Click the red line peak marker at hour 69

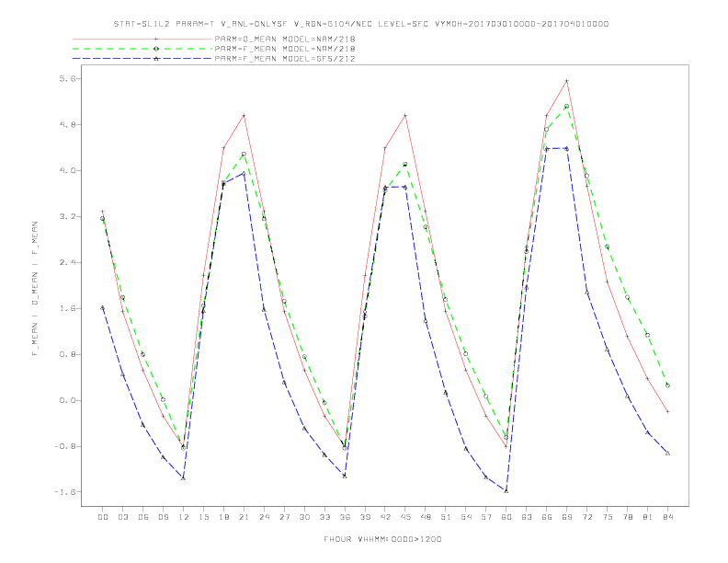pos(567,81)
